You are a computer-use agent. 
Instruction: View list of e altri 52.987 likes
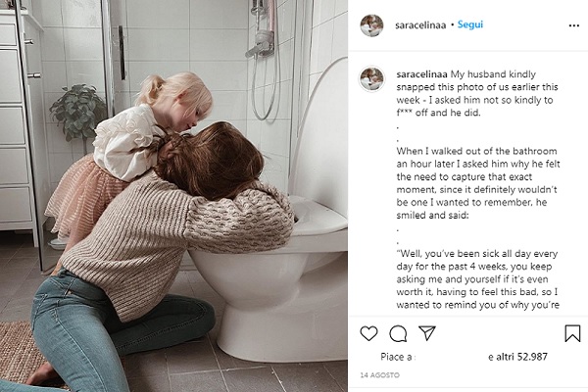(517, 357)
